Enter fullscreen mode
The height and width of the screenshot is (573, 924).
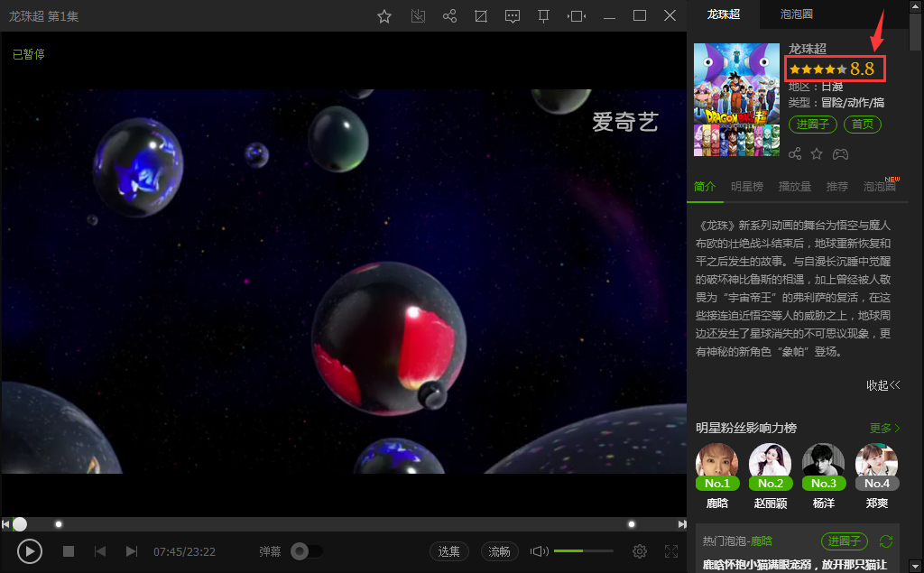[x=671, y=551]
